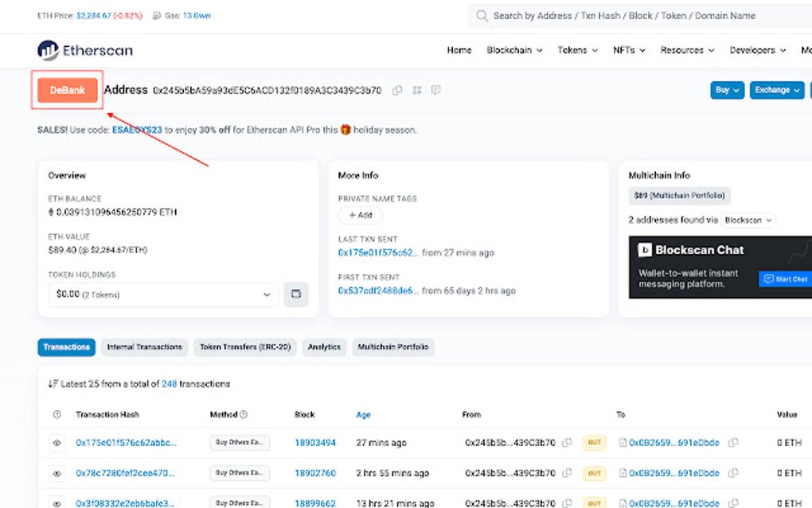
Task: Click the search magnifier icon
Action: (x=483, y=15)
